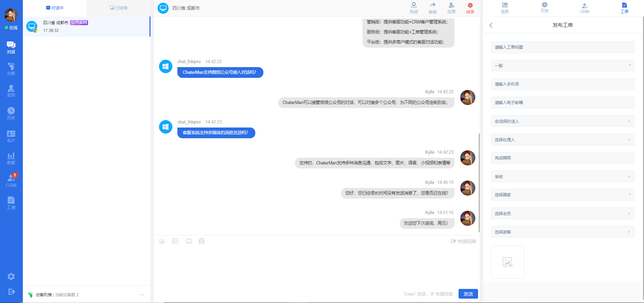Open the 对话 section in sidebar
This screenshot has width=644, height=303.
click(11, 47)
